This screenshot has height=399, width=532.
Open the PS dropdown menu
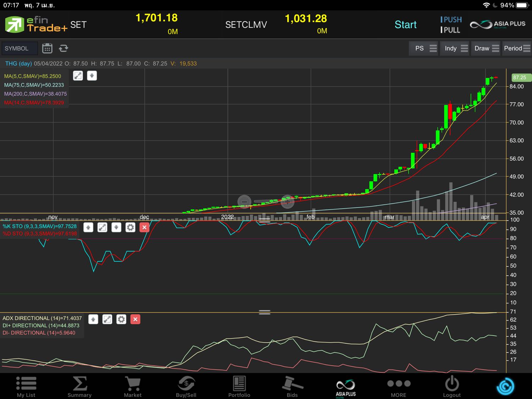[424, 48]
